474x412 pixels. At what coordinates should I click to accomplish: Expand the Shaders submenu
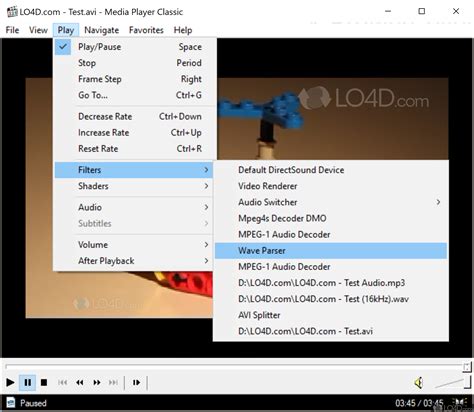pyautogui.click(x=135, y=186)
